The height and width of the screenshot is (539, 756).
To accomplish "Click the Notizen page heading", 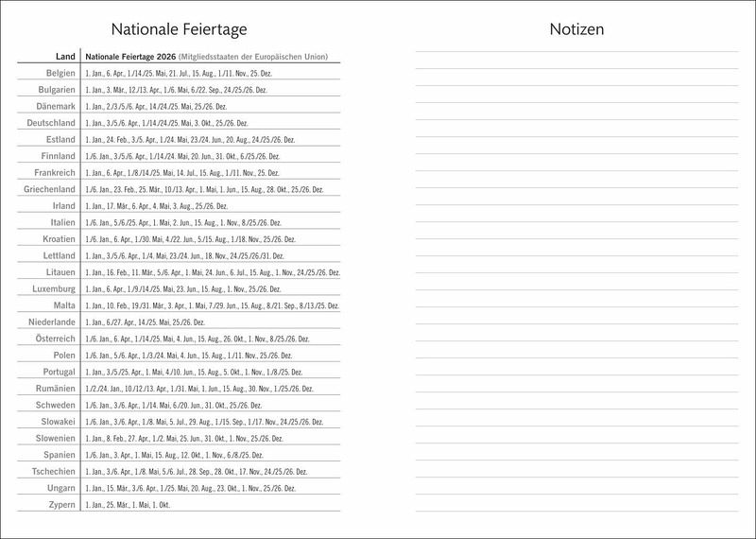I will pyautogui.click(x=576, y=30).
